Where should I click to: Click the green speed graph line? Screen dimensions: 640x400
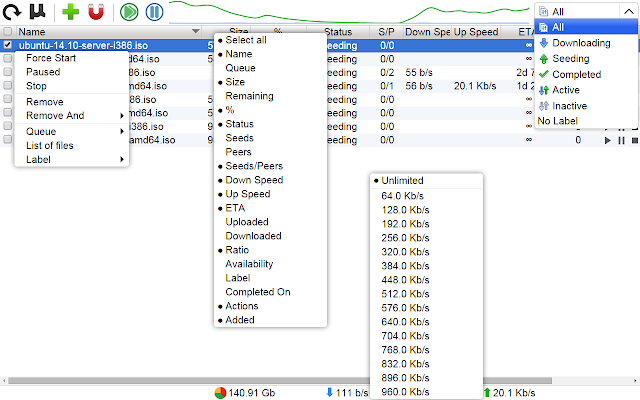349,13
